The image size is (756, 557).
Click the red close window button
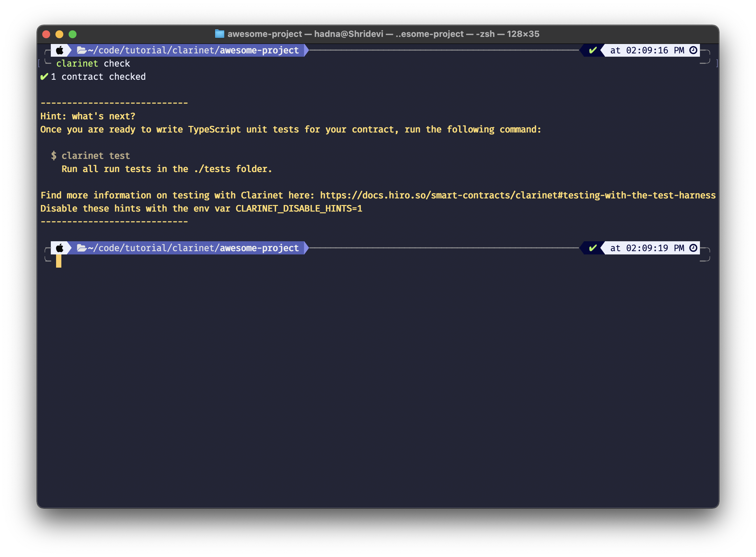[46, 34]
